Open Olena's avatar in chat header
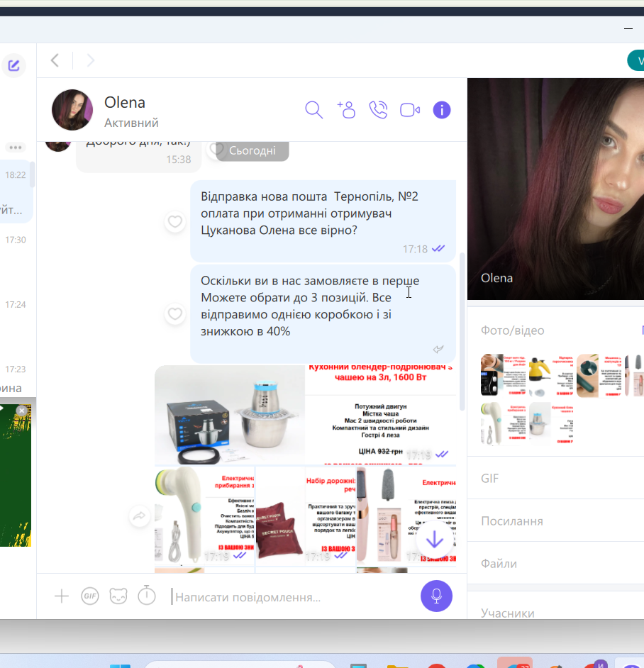This screenshot has height=668, width=644. (72, 109)
